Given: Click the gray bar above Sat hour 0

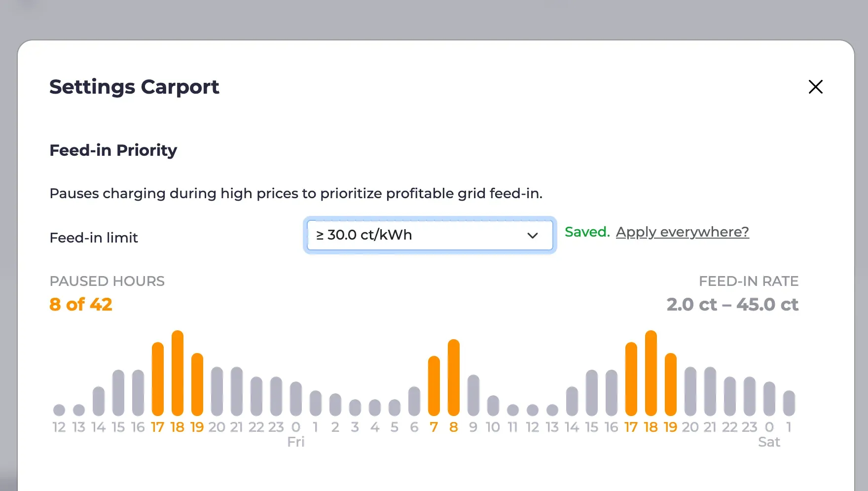Looking at the screenshot, I should tap(769, 399).
